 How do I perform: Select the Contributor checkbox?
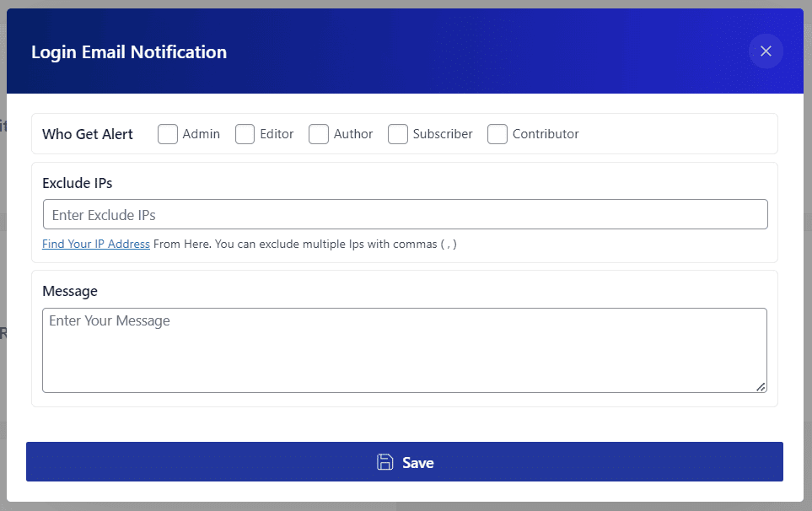click(497, 134)
